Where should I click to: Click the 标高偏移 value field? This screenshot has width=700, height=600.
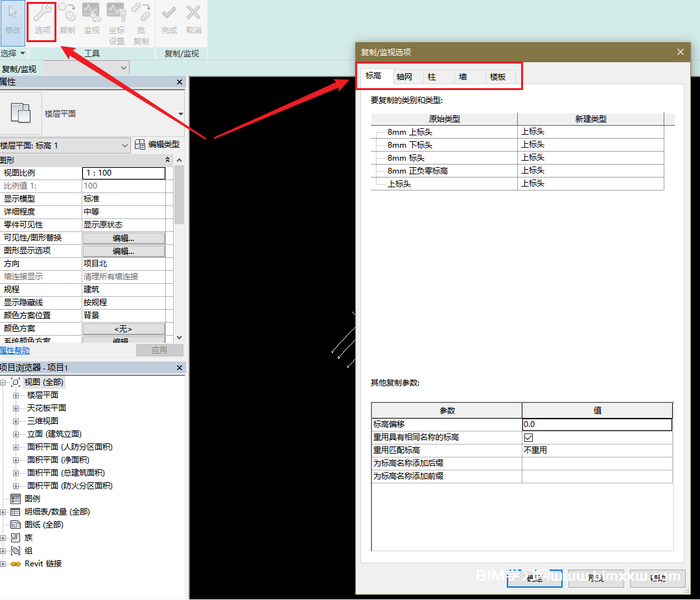pos(596,424)
